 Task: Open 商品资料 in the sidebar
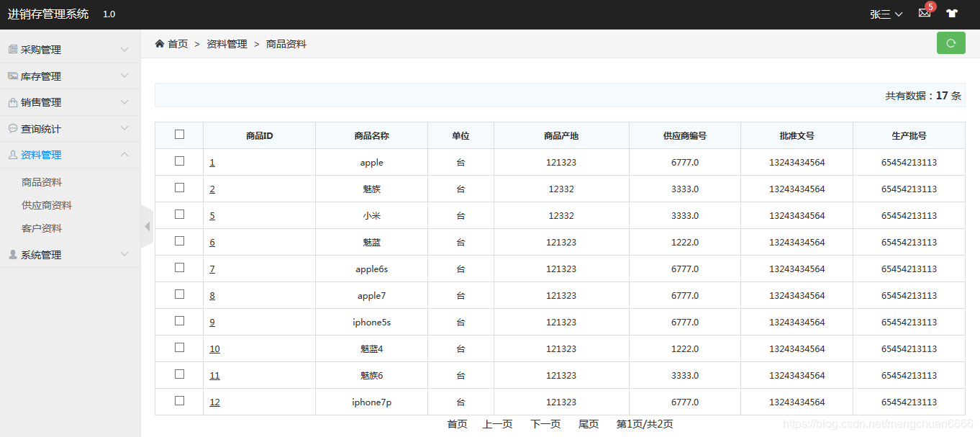tap(42, 182)
